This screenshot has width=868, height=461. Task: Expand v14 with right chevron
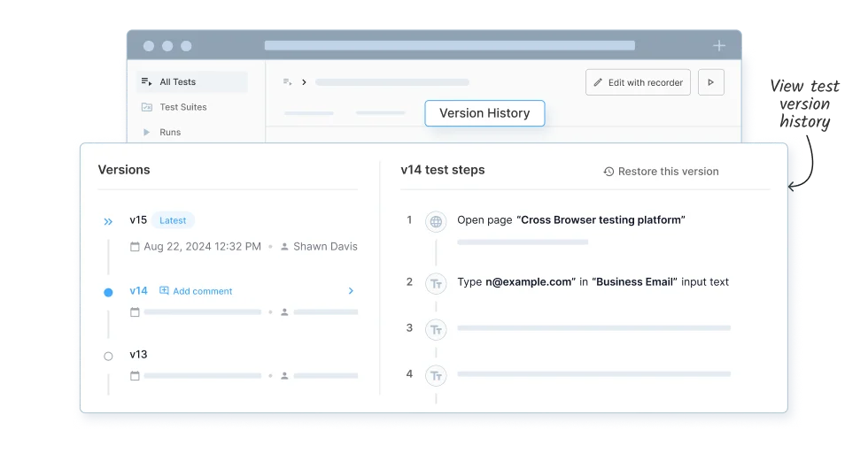pyautogui.click(x=351, y=291)
